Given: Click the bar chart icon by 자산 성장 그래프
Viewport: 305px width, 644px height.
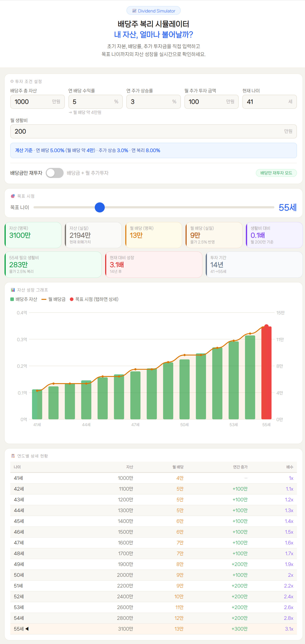Looking at the screenshot, I should 13,290.
